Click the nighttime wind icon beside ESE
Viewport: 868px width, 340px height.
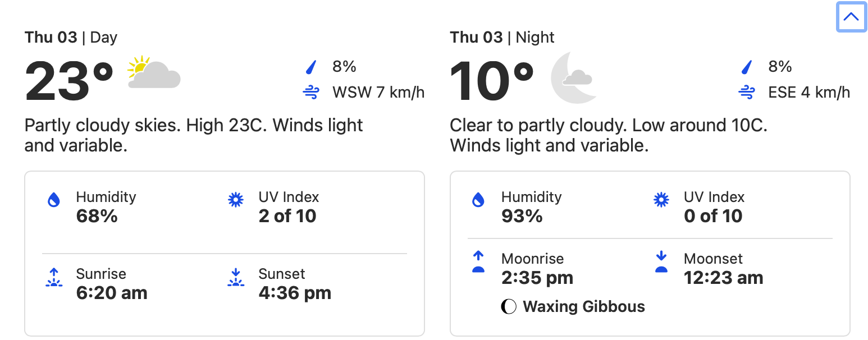[x=747, y=93]
